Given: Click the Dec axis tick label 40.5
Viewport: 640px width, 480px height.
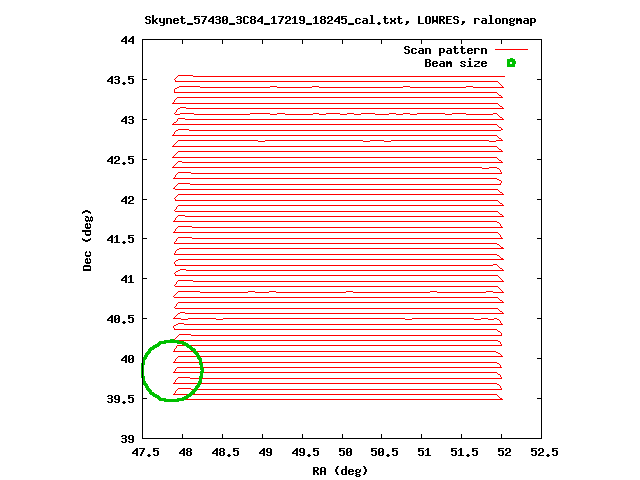Looking at the screenshot, I should [x=120, y=319].
